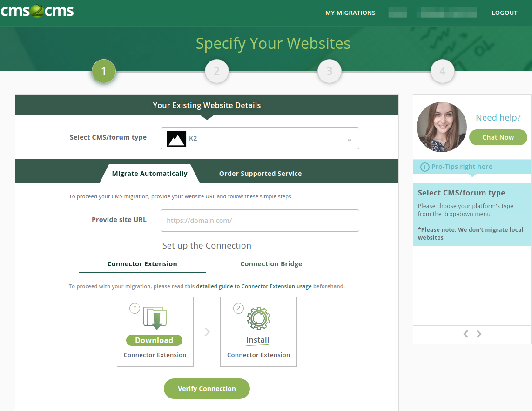Click the K2 platform logo icon

point(176,138)
